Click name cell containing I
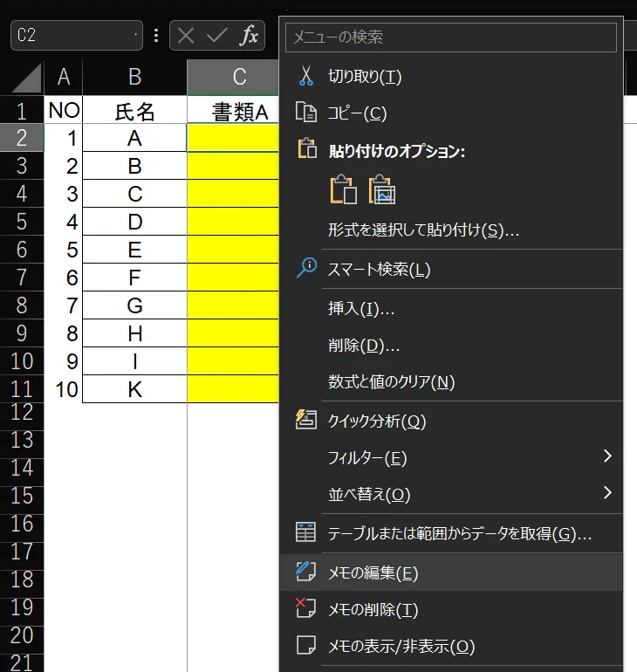Screen dimensions: 637x672 click(134, 360)
